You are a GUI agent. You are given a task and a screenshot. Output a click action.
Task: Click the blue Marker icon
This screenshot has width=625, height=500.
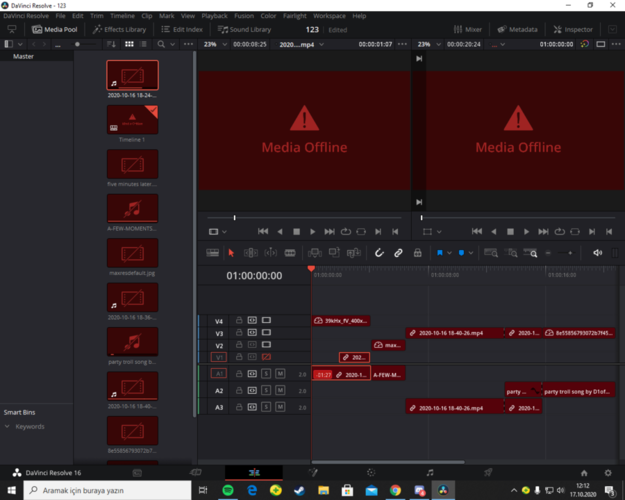coord(462,253)
